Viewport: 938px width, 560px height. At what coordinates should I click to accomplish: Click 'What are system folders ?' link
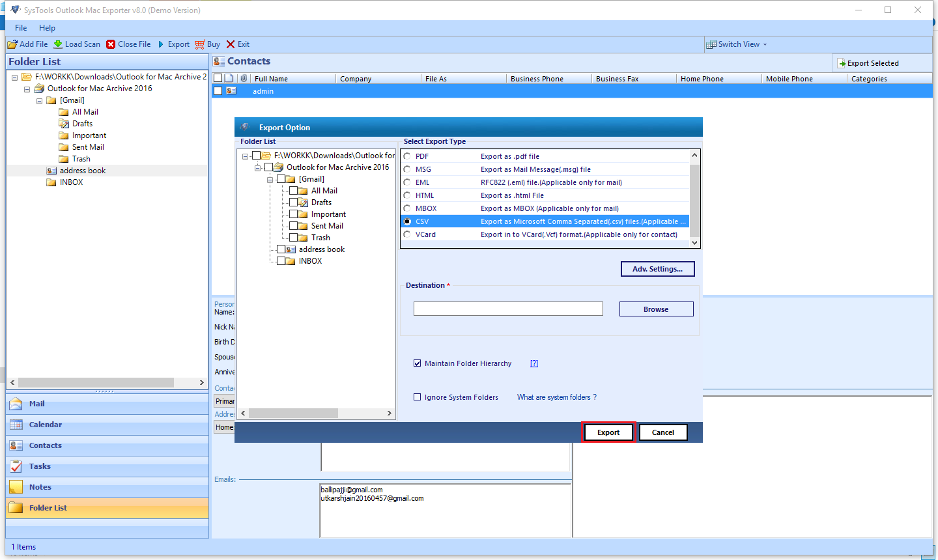click(x=557, y=397)
